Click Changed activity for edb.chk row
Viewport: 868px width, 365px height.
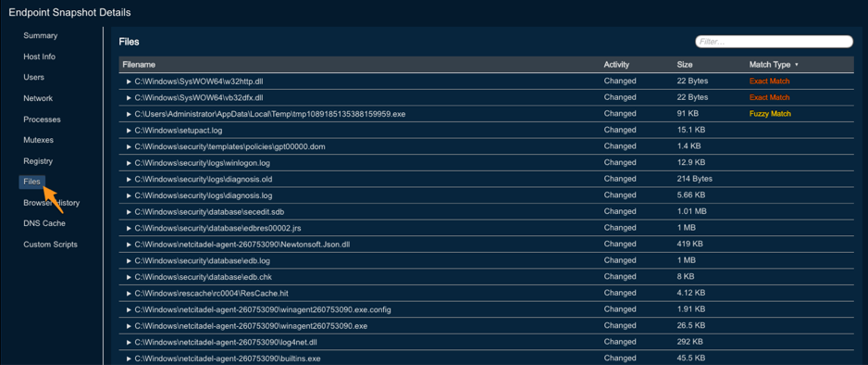tap(620, 277)
